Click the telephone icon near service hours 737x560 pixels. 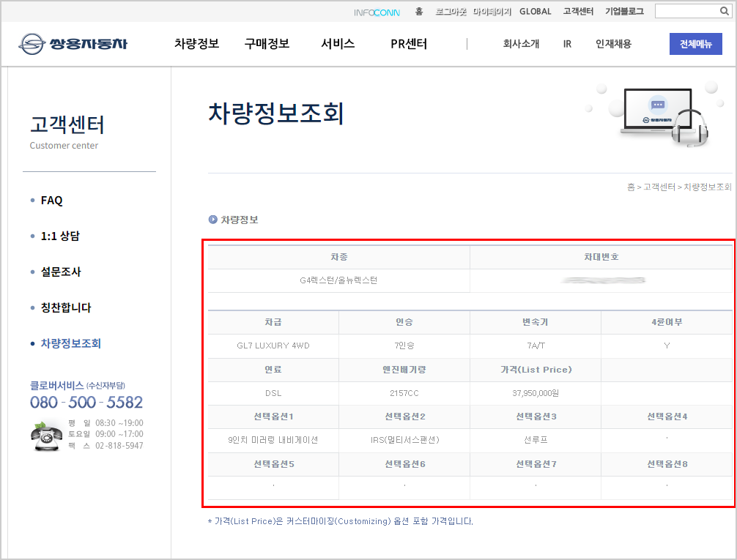[45, 438]
